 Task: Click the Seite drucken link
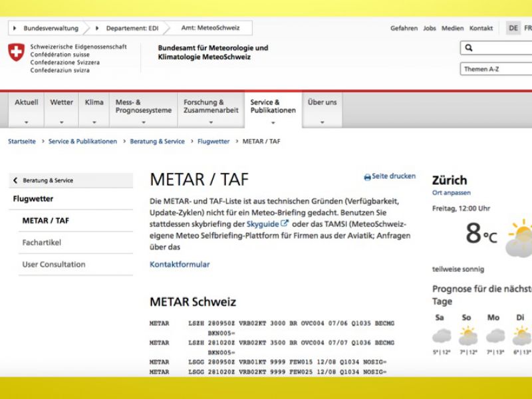394,176
